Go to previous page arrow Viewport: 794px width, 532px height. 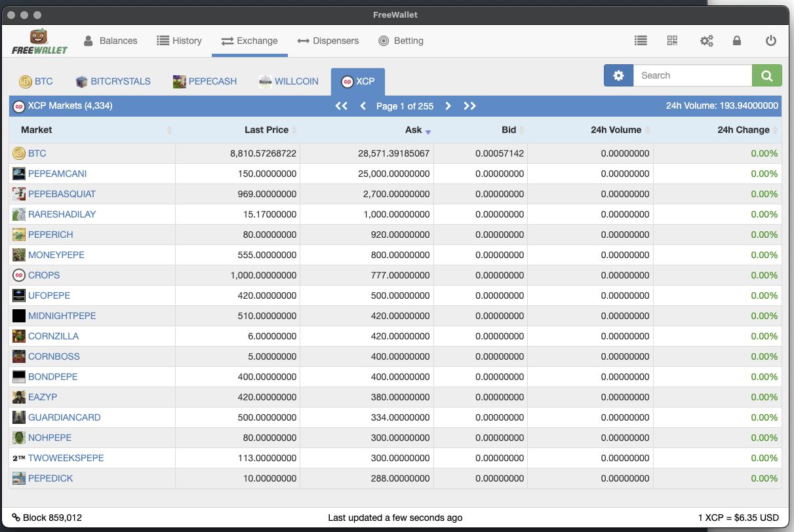[363, 105]
